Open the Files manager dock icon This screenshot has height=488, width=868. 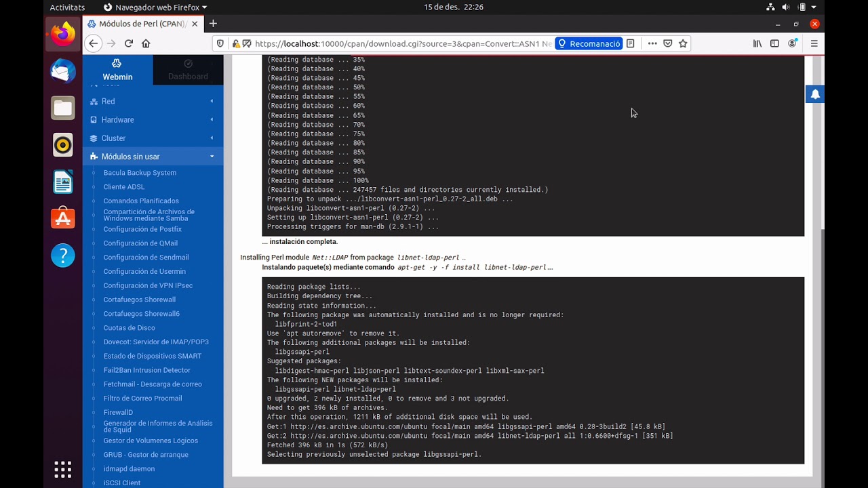pos(63,108)
